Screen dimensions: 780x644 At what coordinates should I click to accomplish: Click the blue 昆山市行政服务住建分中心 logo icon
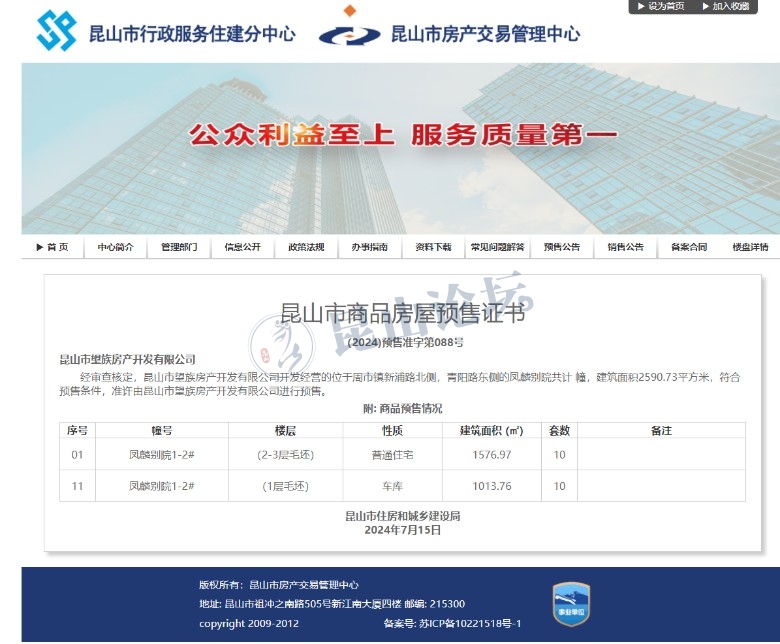(56, 31)
